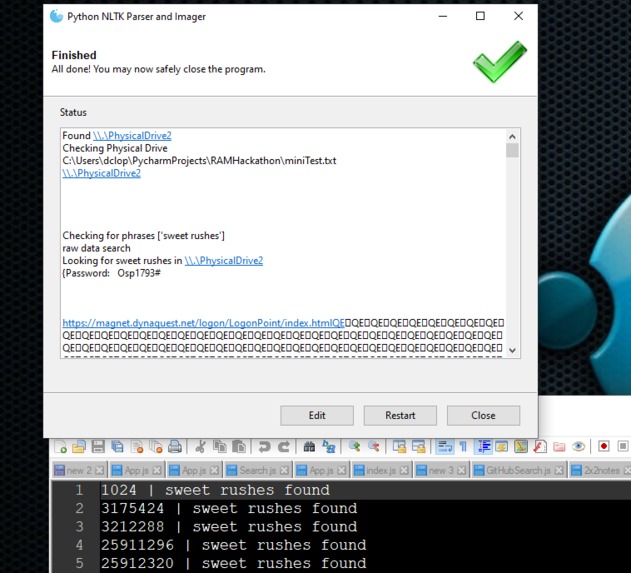Click editor line '25912320 | sweet rushes found'

(233, 563)
